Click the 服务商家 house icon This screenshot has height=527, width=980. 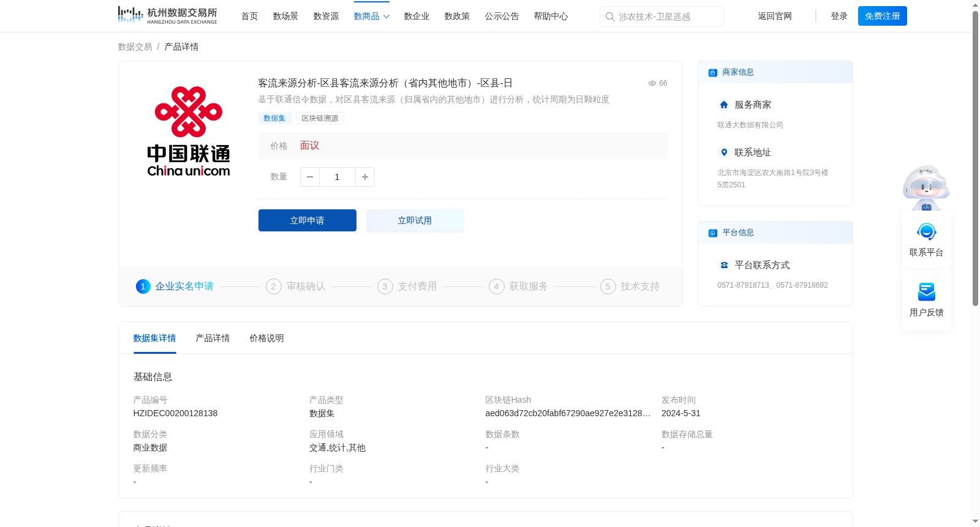724,105
